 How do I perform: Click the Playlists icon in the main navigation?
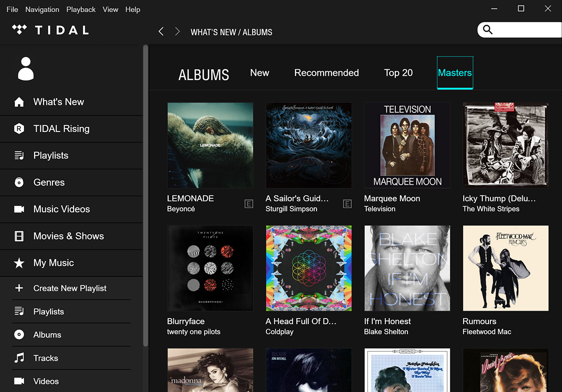19,155
